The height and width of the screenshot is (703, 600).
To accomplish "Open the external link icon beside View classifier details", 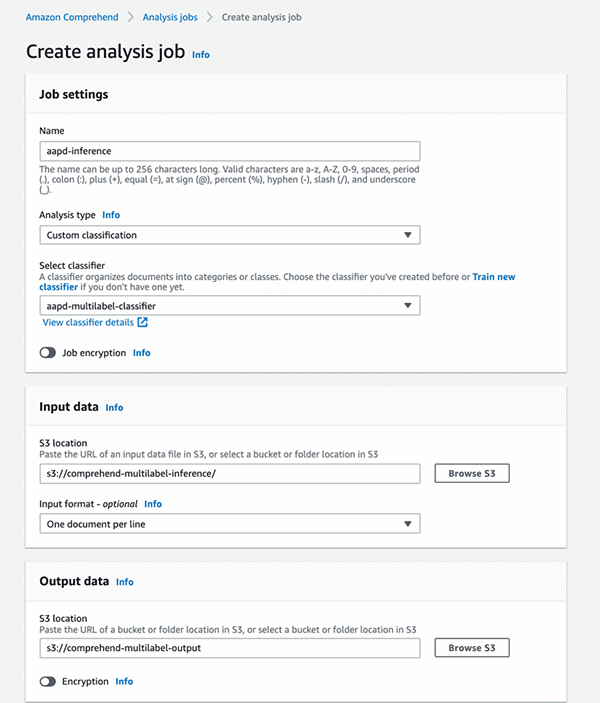I will pos(142,323).
